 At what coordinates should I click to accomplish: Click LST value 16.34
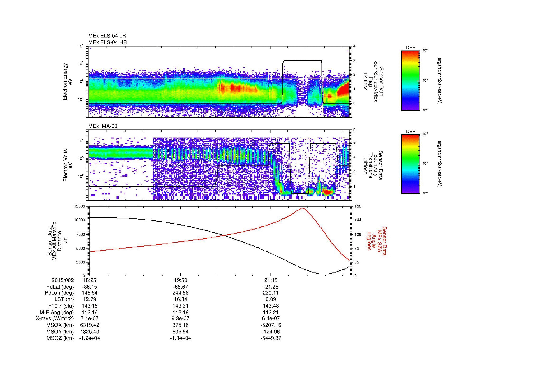click(180, 299)
